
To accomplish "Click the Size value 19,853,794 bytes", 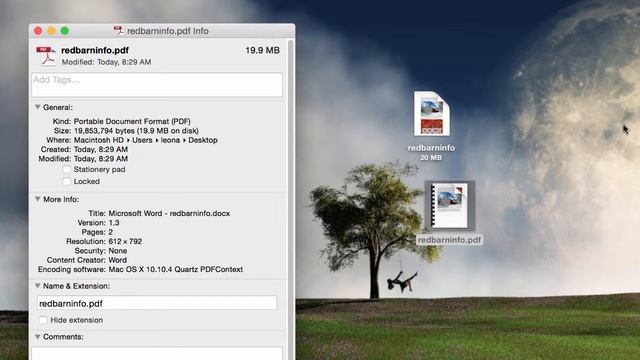I will [136, 131].
